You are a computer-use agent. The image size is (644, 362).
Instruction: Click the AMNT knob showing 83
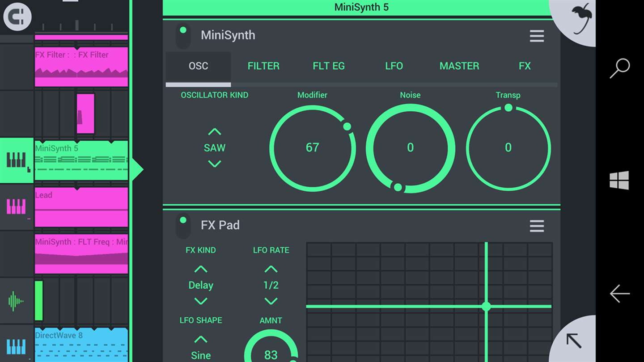(x=271, y=353)
